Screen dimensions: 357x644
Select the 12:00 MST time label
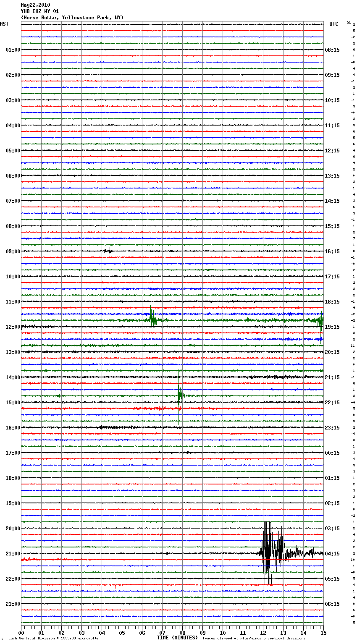tap(13, 327)
